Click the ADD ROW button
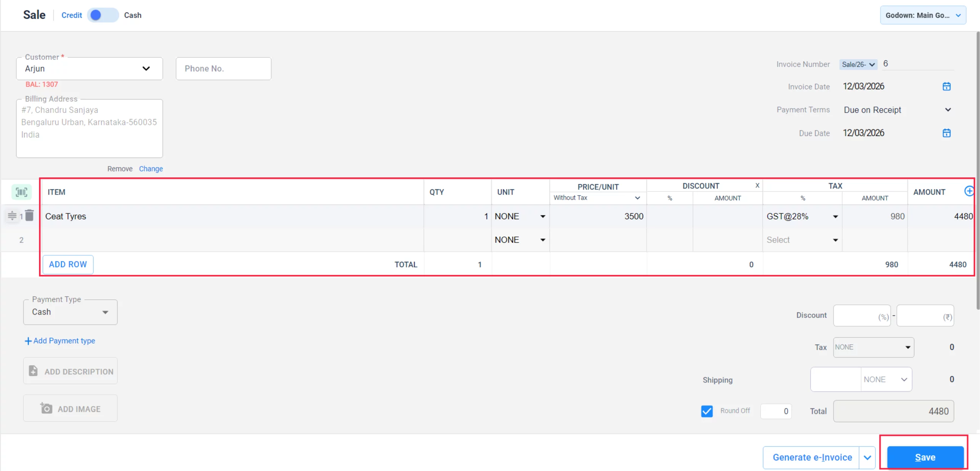 pyautogui.click(x=68, y=265)
